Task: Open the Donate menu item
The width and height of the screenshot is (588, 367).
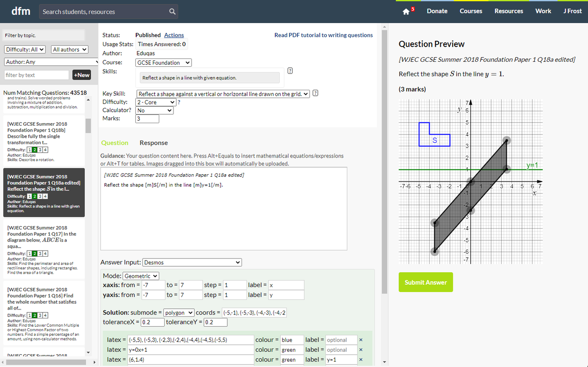Action: pos(437,11)
